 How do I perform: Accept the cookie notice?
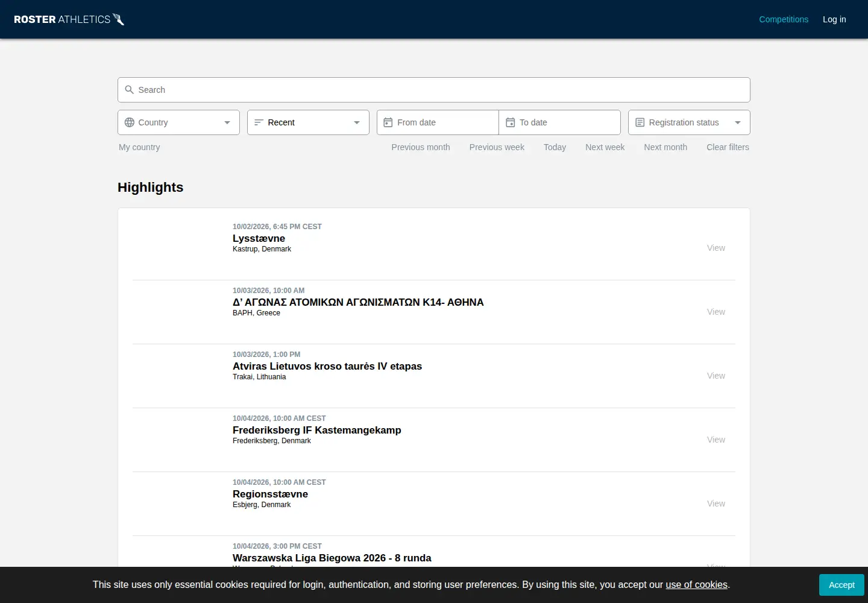[841, 585]
